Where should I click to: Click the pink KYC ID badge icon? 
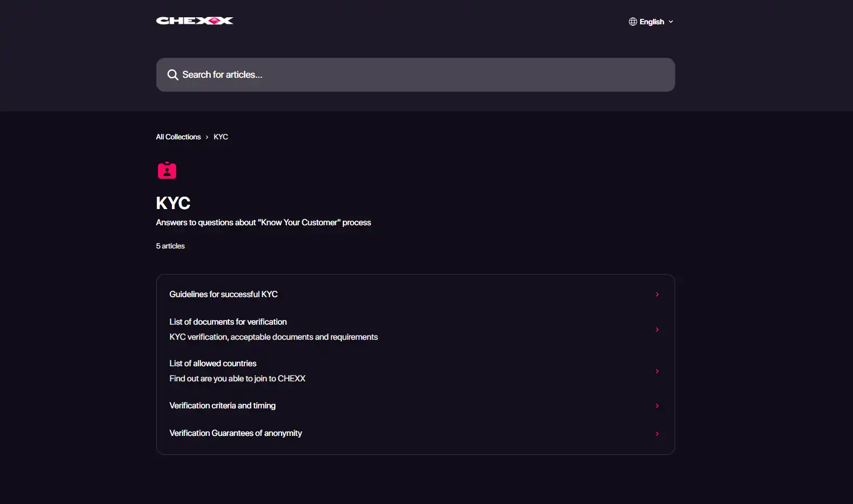(x=167, y=170)
